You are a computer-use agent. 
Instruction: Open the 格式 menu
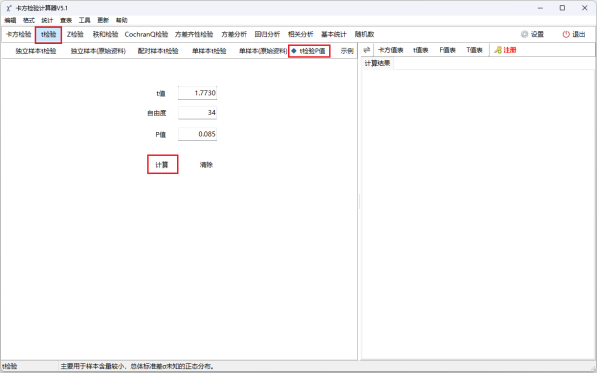tap(29, 20)
